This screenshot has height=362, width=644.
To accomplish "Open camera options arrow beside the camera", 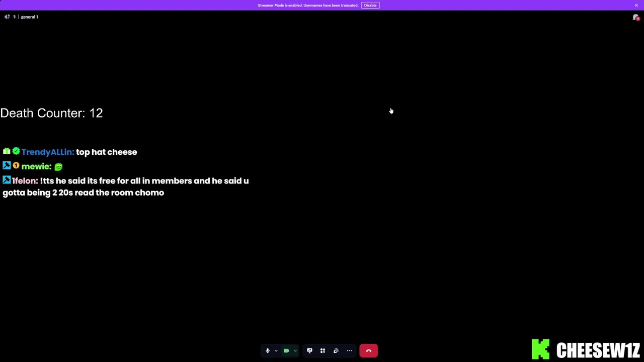I will 295,351.
